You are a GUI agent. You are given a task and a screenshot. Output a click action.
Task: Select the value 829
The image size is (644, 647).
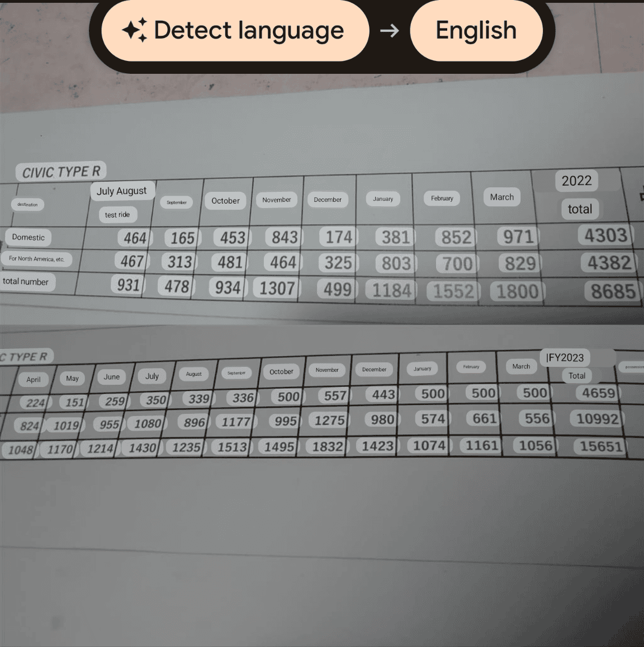[x=520, y=263]
